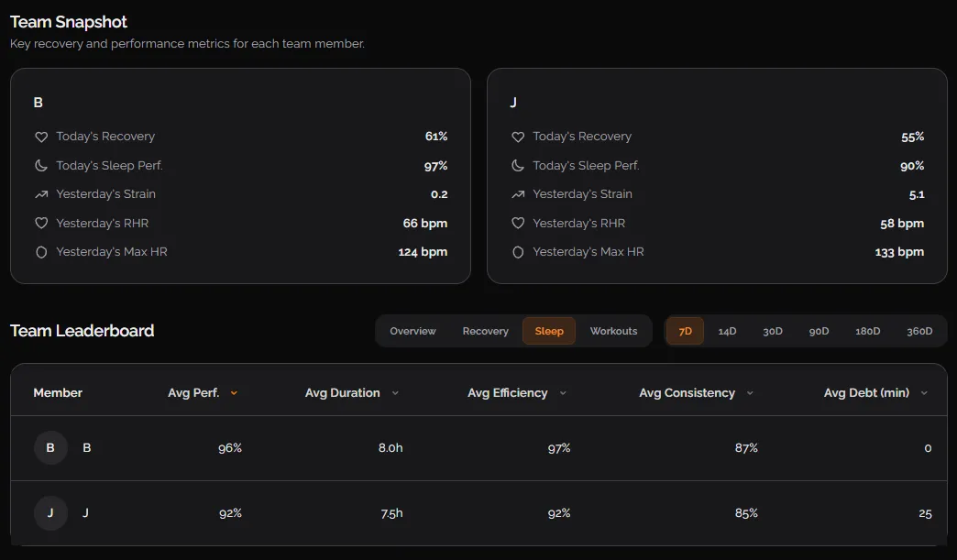Click the moon icon next to J's Sleep Perf.
This screenshot has width=957, height=560.
[x=518, y=165]
